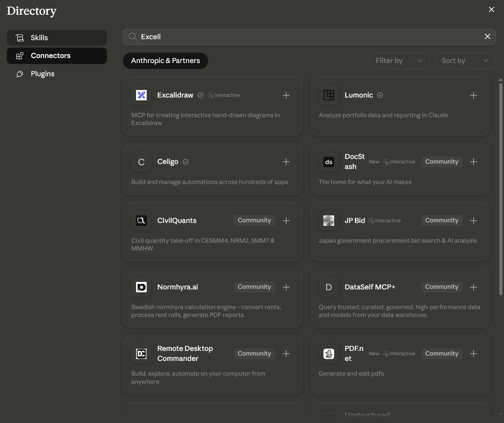This screenshot has height=423, width=504.
Task: Add the Remote Desktop Commander connector plus icon
Action: (286, 354)
